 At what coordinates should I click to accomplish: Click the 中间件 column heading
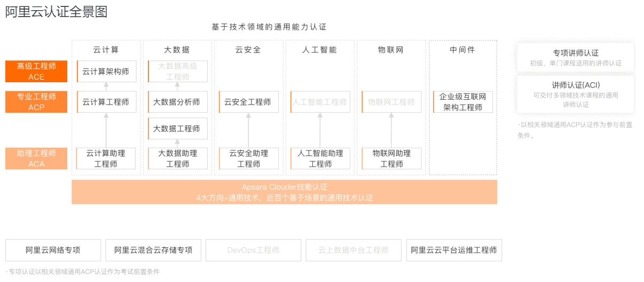click(462, 50)
